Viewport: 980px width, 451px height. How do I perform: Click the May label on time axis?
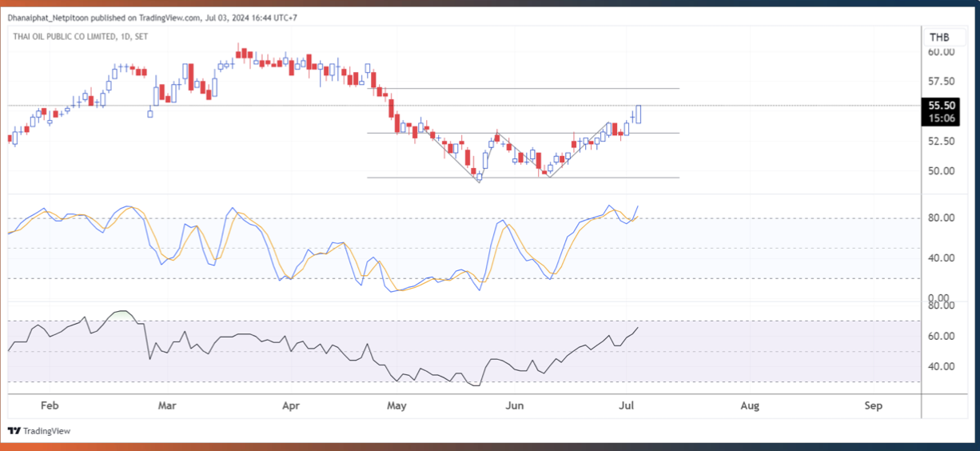coord(396,405)
